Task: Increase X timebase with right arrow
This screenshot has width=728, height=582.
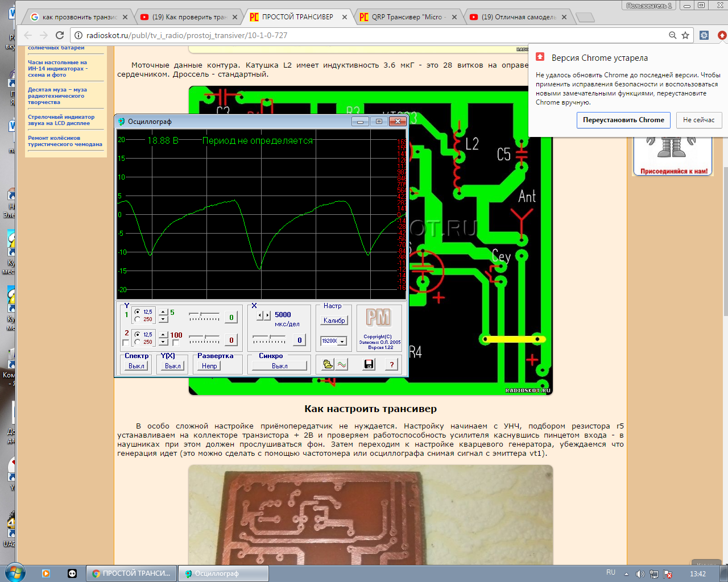Action: (267, 315)
